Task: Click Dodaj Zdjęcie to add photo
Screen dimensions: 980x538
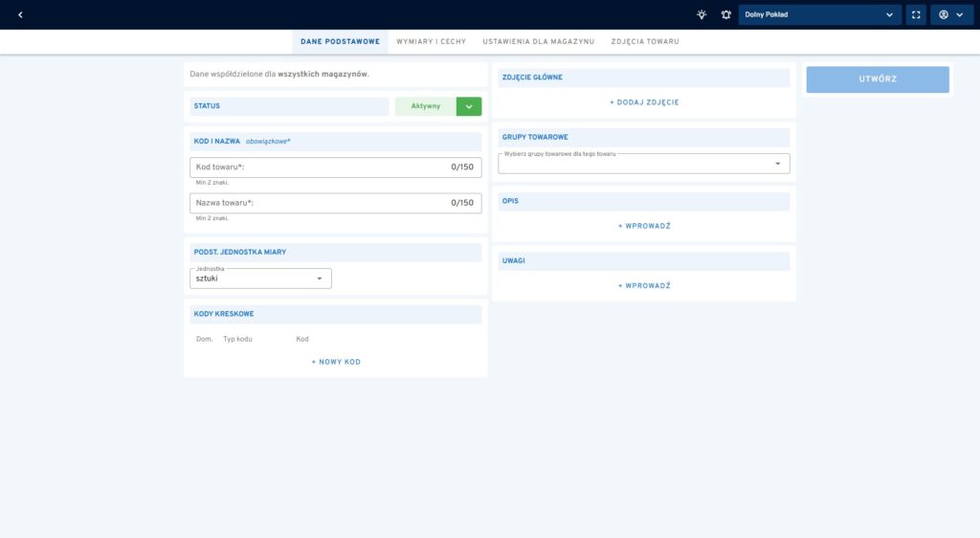Action: click(x=644, y=102)
